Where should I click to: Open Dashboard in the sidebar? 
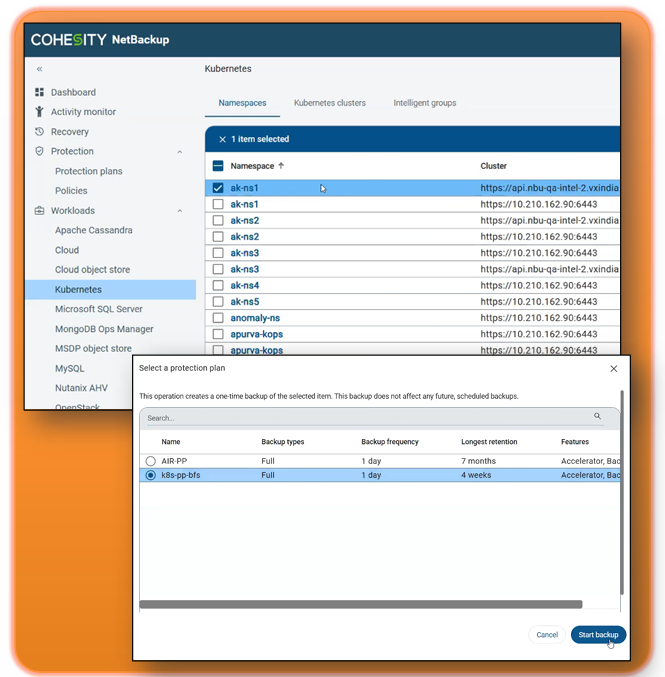(73, 92)
